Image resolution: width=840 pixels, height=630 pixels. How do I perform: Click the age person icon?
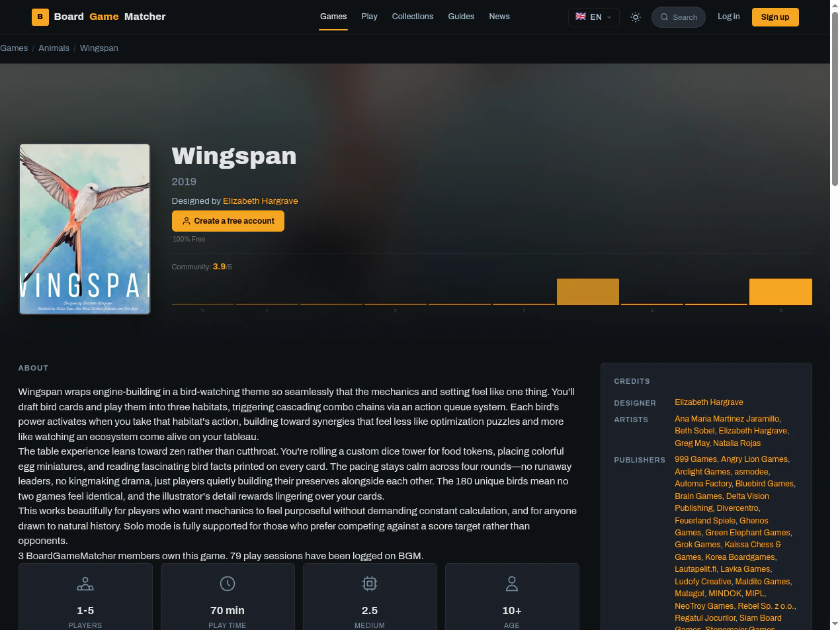(512, 584)
